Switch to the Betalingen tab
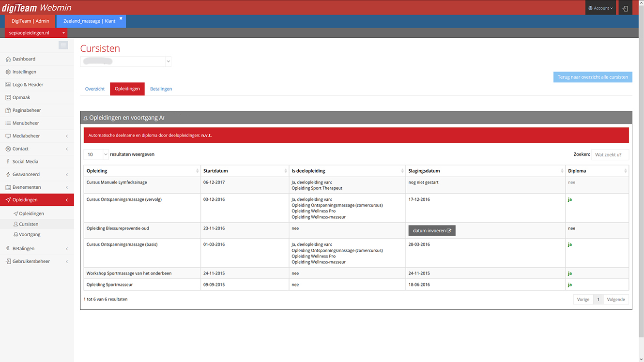 click(161, 89)
